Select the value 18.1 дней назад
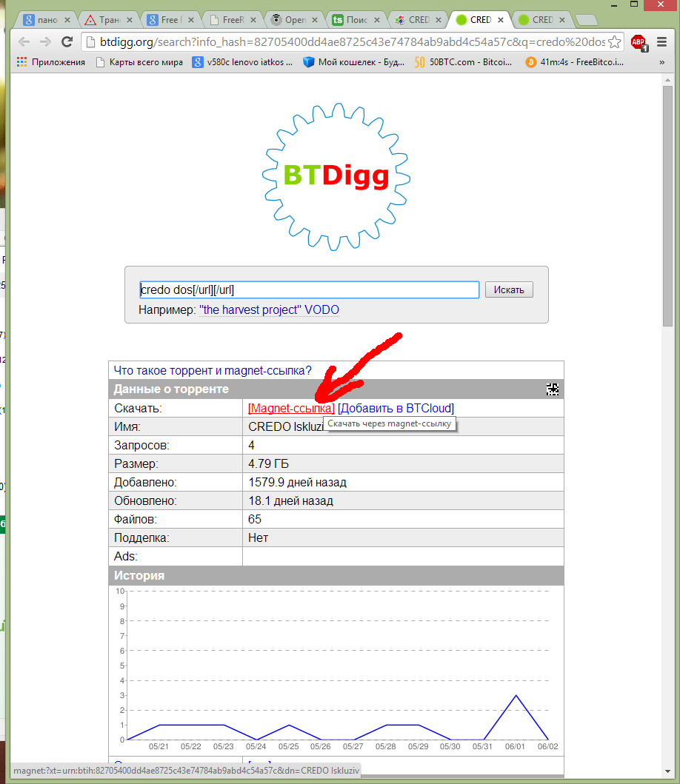Screen dimensions: 680x784 (x=290, y=500)
